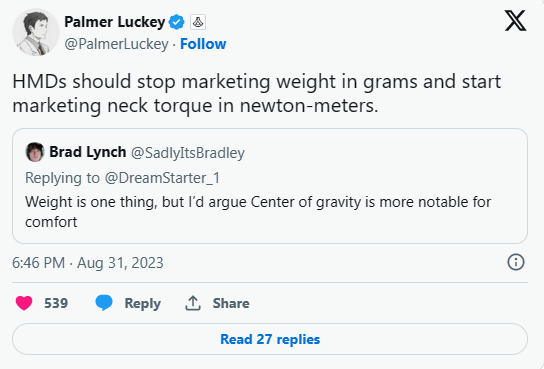
Task: Click the affiliation badge beside the verified checkmark
Action: pyautogui.click(x=198, y=23)
